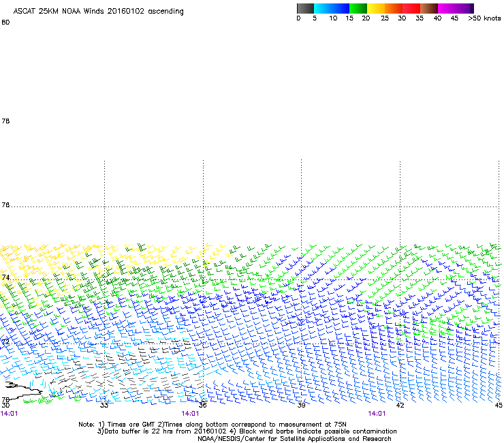
Task: Click the legend value 5
Action: pyautogui.click(x=315, y=18)
